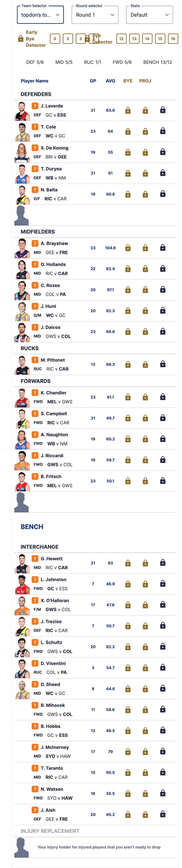This screenshot has width=182, height=868.
Task: Toggle bye round 12 box
Action: click(x=121, y=39)
